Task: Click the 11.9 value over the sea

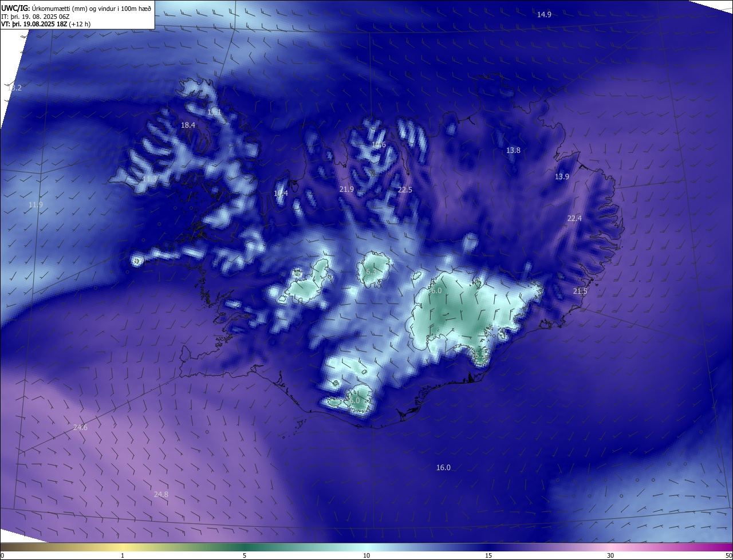Action: click(36, 204)
